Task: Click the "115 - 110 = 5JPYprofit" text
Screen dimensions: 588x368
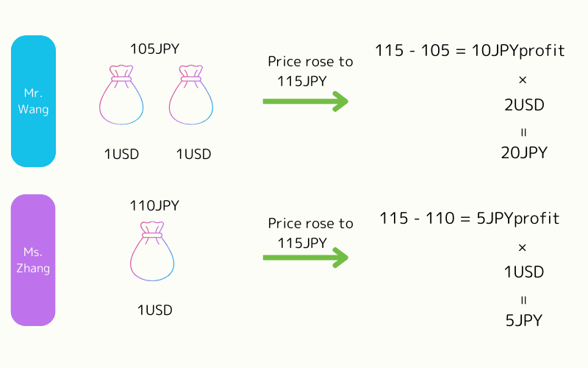Action: (469, 218)
